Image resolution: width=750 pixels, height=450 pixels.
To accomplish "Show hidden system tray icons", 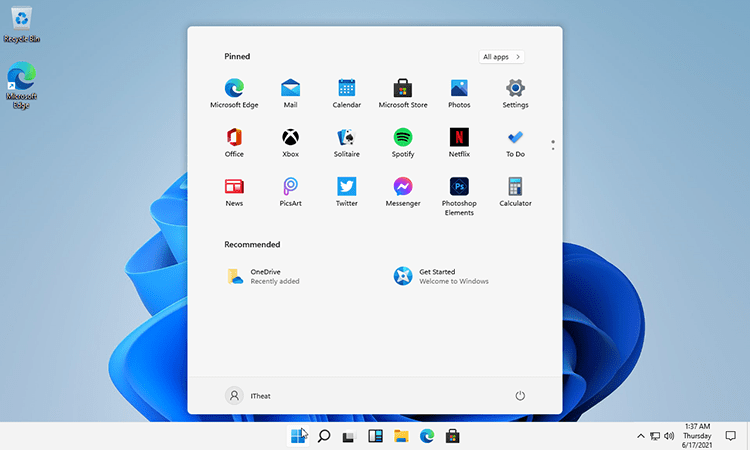I will pyautogui.click(x=641, y=436).
